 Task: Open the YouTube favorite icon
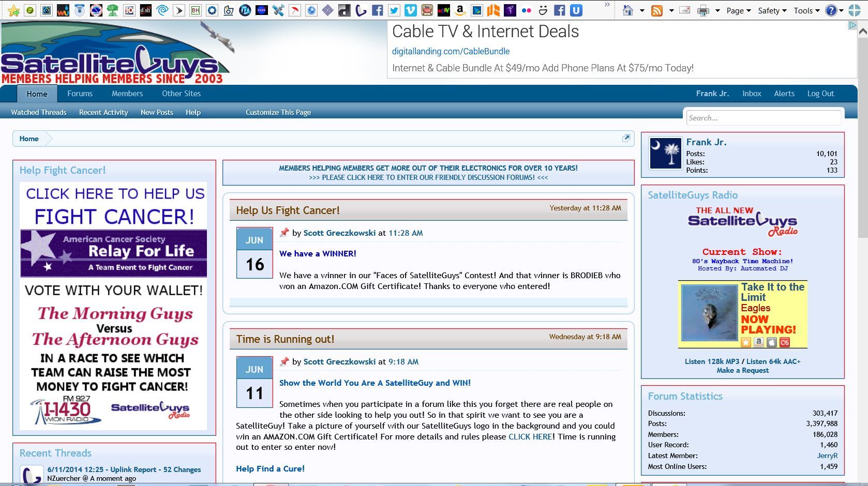427,10
